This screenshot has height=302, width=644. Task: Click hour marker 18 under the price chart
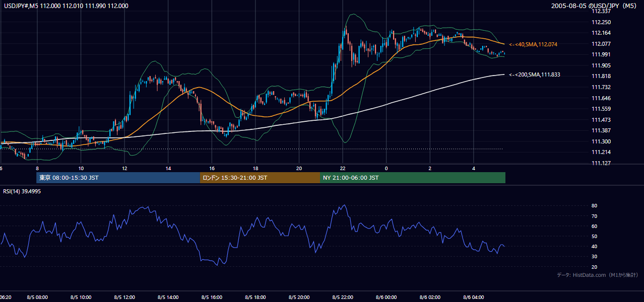[255, 168]
